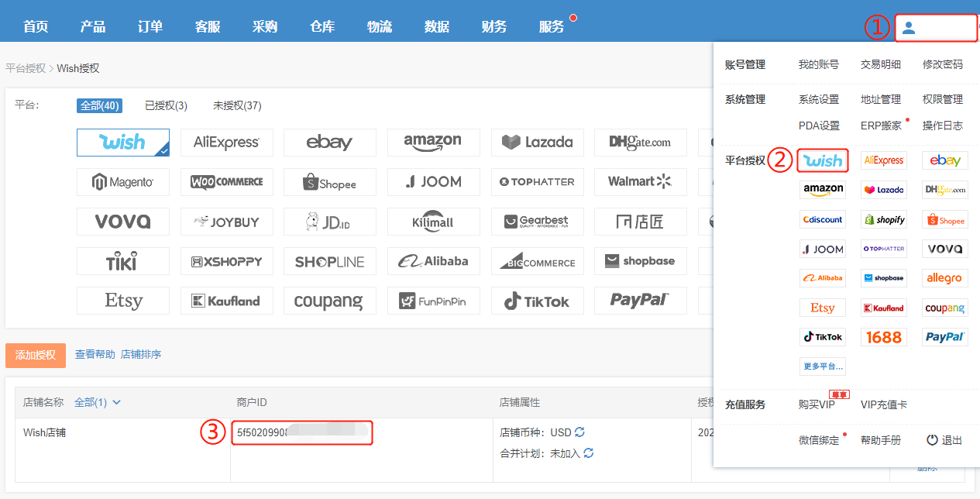Select the Gearbest platform logo
This screenshot has width=980, height=499.
[x=538, y=222]
